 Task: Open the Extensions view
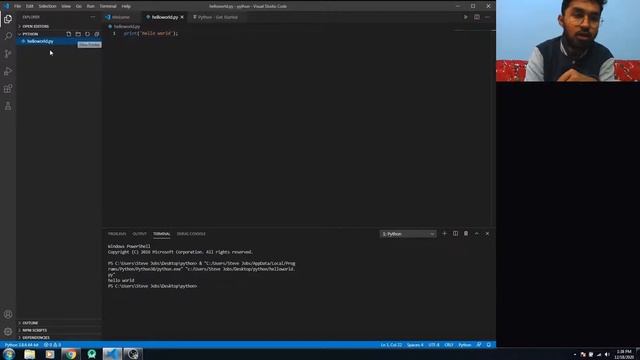8,89
